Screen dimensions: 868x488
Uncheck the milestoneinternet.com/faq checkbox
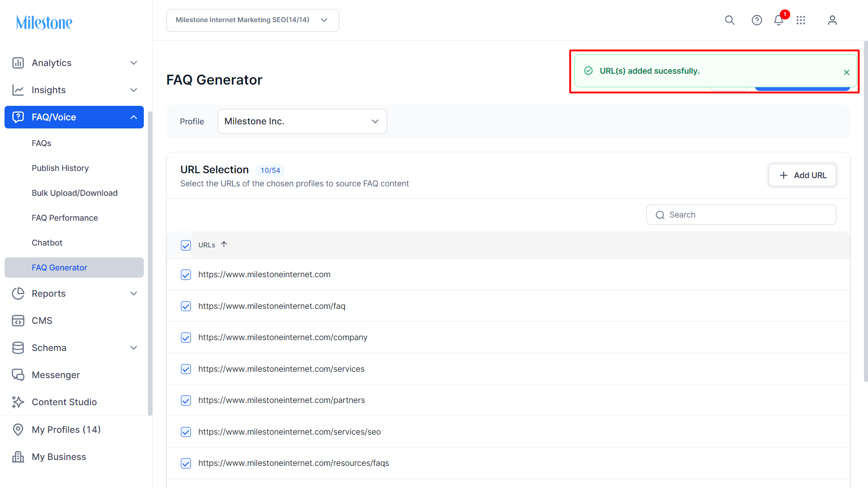click(186, 306)
